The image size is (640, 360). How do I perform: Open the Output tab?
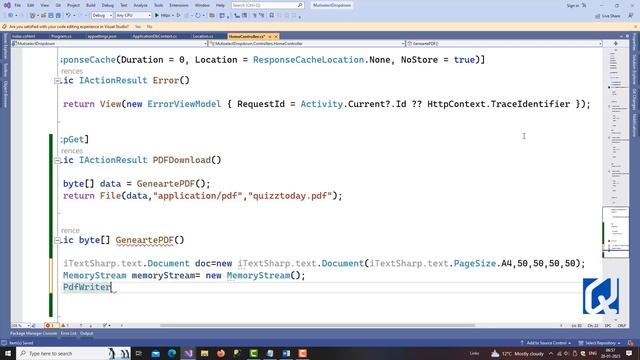pyautogui.click(x=86, y=333)
